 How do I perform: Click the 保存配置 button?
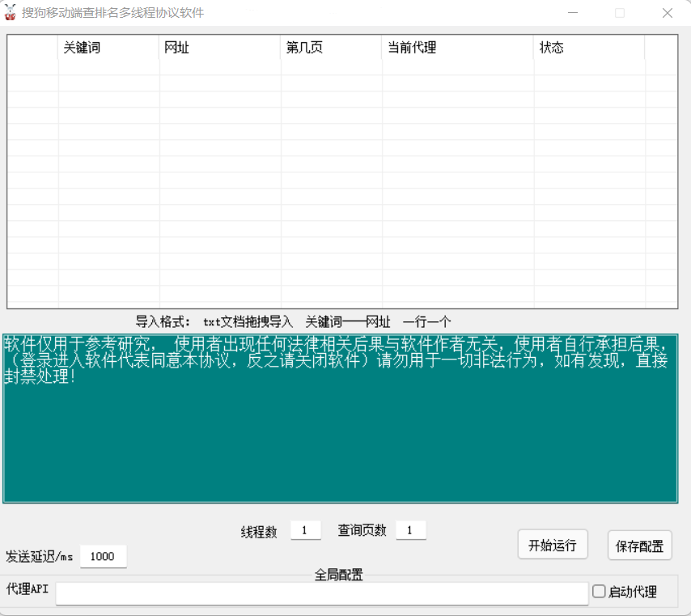tap(639, 546)
